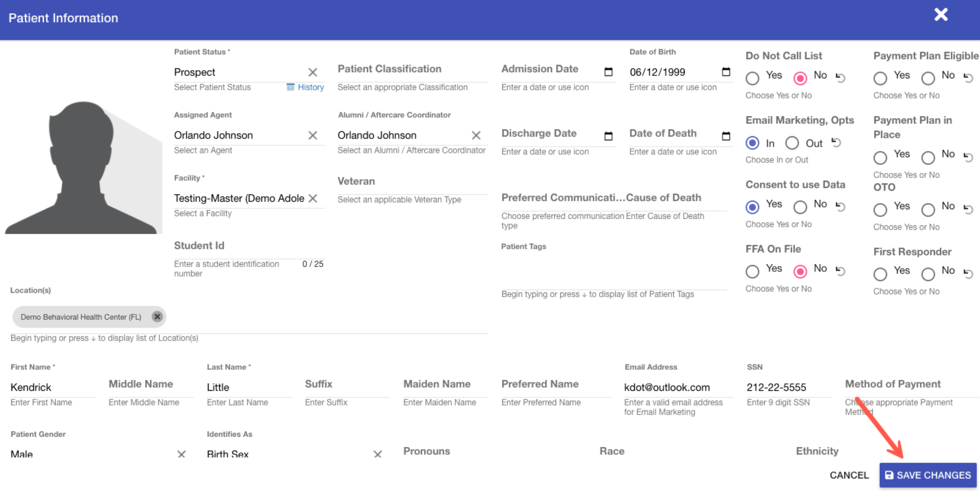Viewport: 980px width, 491px height.
Task: Reset the Email Marketing opt selection
Action: point(836,143)
